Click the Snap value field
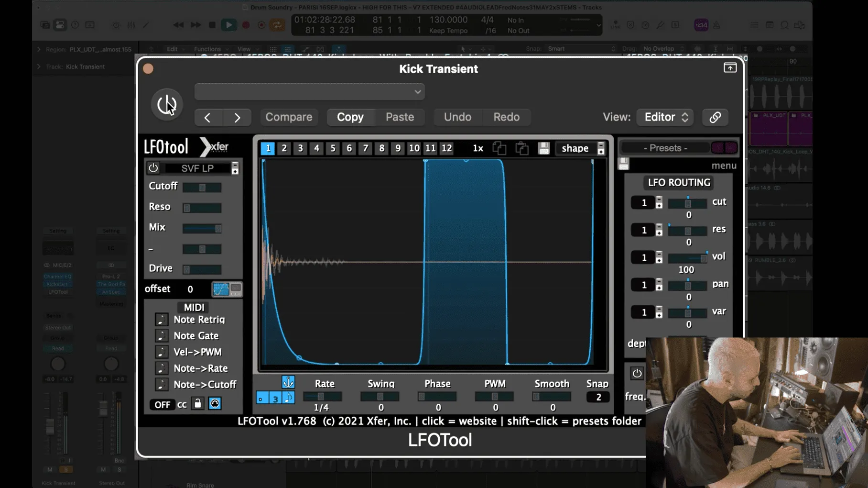Screen dimensions: 868x488 pyautogui.click(x=598, y=397)
